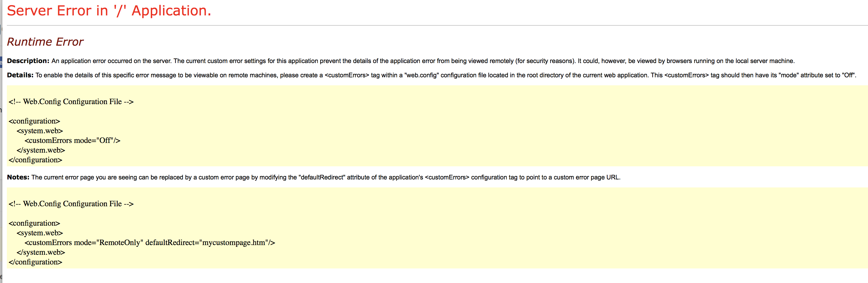Click the second 'Web.Config Configuration File' comment line
The height and width of the screenshot is (283, 868).
tap(71, 204)
